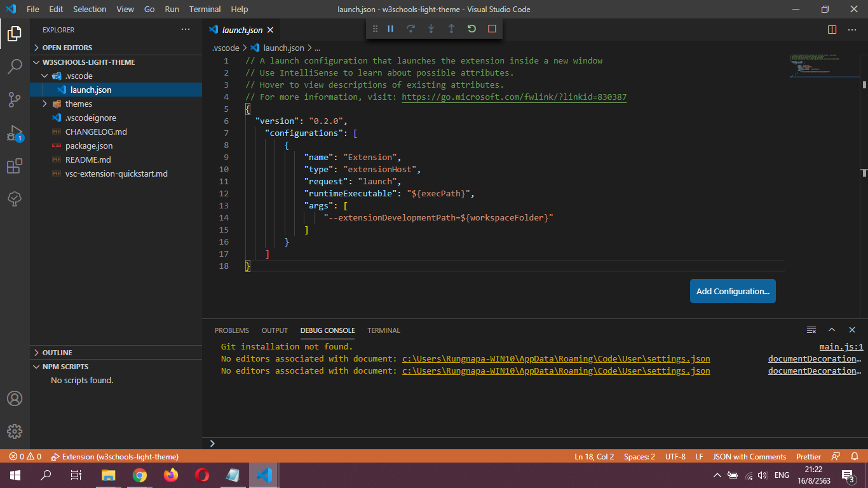The height and width of the screenshot is (488, 868).
Task: Select debug configuration Extension in status bar
Action: click(x=115, y=457)
